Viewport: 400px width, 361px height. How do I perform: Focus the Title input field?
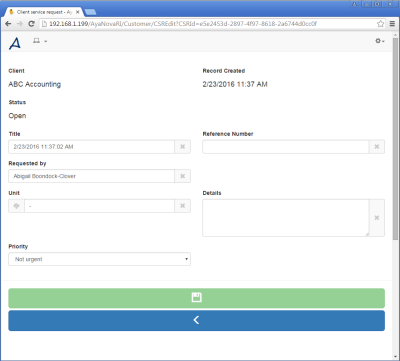[x=91, y=147]
